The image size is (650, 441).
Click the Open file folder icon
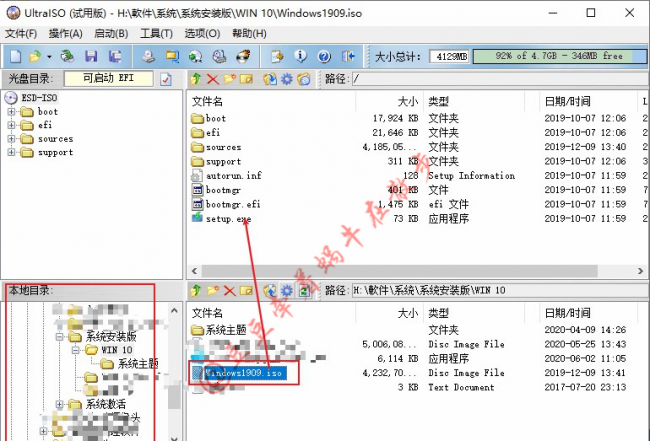tap(35, 56)
